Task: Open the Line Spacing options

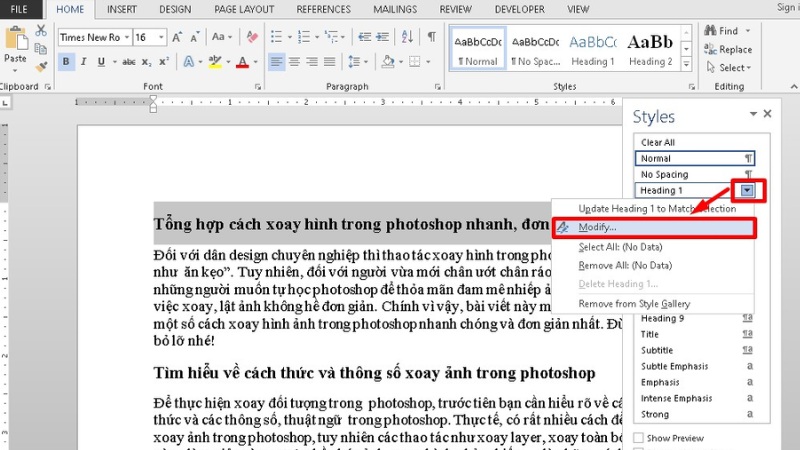Action: (x=357, y=62)
